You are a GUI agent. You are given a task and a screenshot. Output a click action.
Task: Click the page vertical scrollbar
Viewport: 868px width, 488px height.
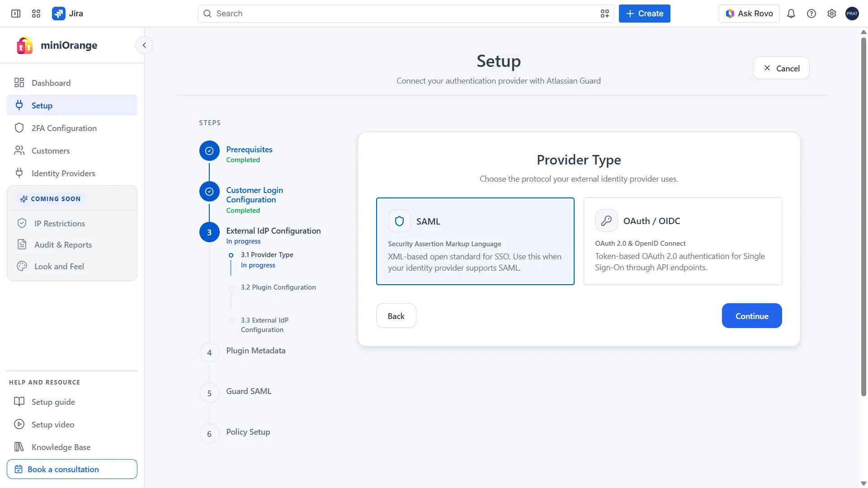[863, 217]
